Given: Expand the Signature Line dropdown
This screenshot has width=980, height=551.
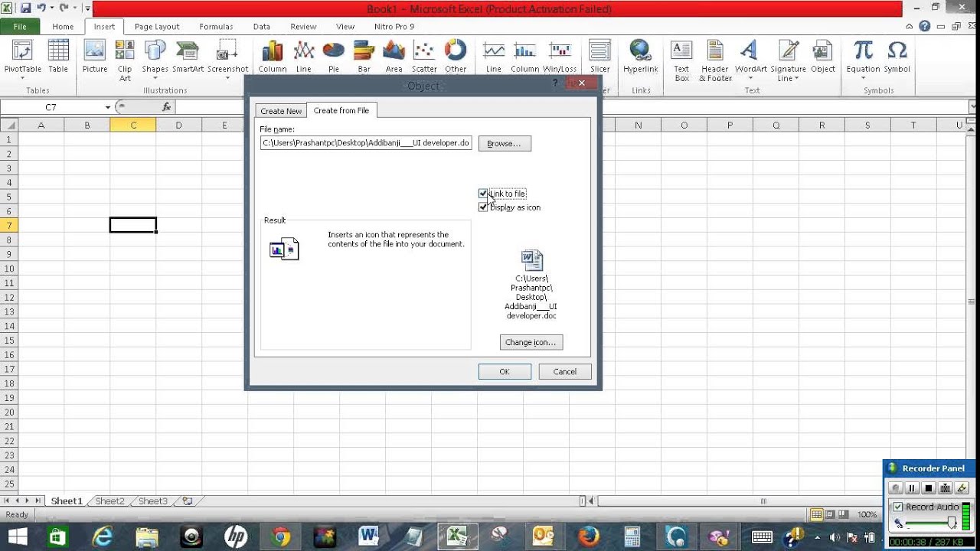Looking at the screenshot, I should [796, 79].
